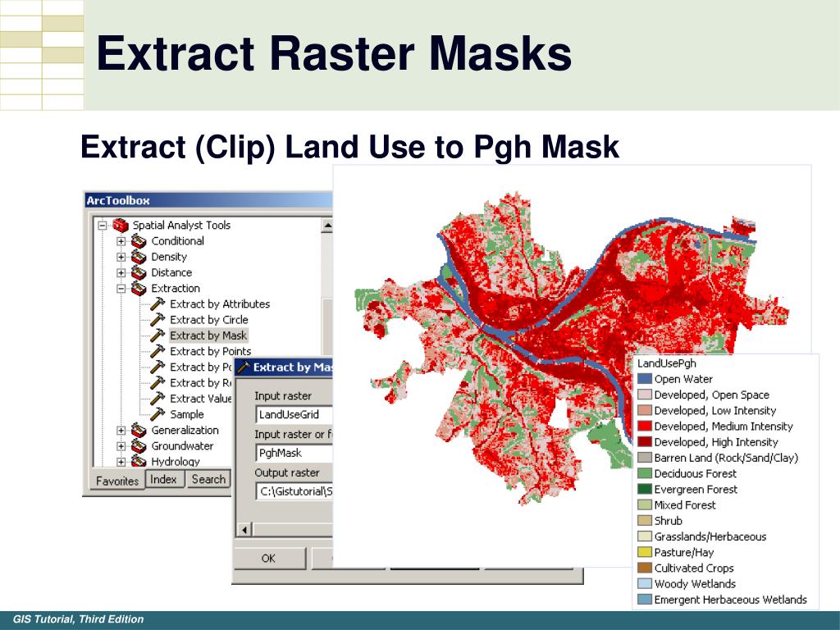Click the dialog horizontal scroll left arrow
840x630 pixels.
(x=244, y=530)
